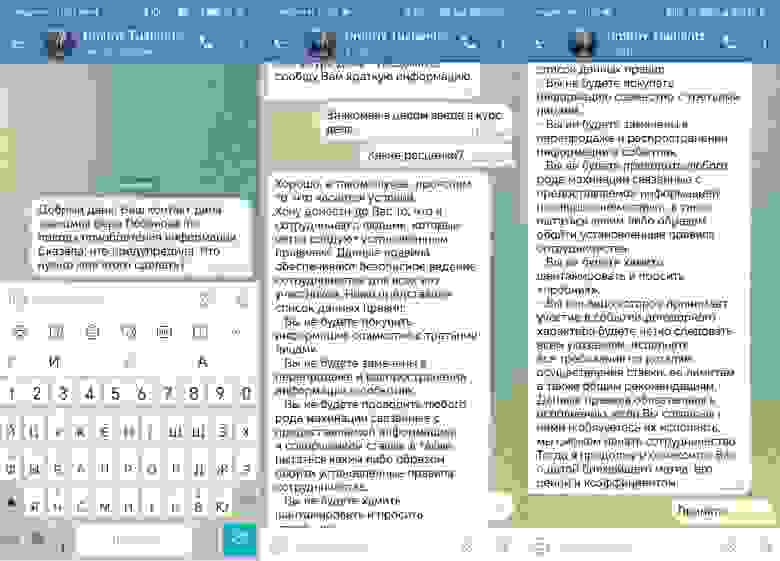Image resolution: width=780 pixels, height=561 pixels.
Task: Tap the 4 key on the keyboard
Action: 90,394
